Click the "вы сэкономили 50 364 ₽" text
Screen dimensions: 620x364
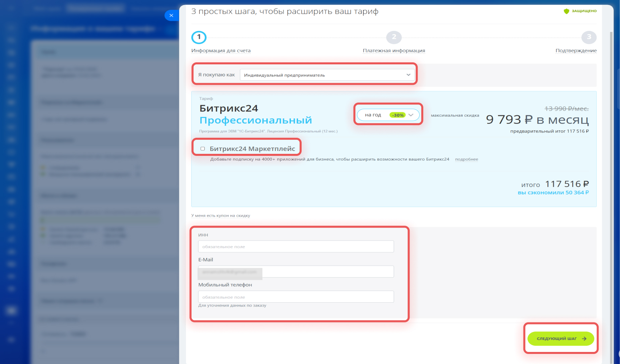coord(553,192)
